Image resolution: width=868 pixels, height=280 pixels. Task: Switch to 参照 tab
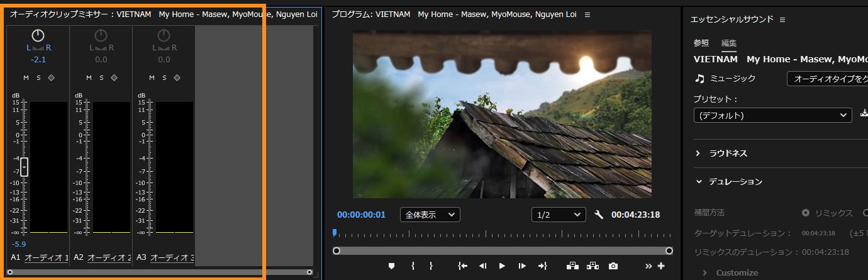pos(701,43)
